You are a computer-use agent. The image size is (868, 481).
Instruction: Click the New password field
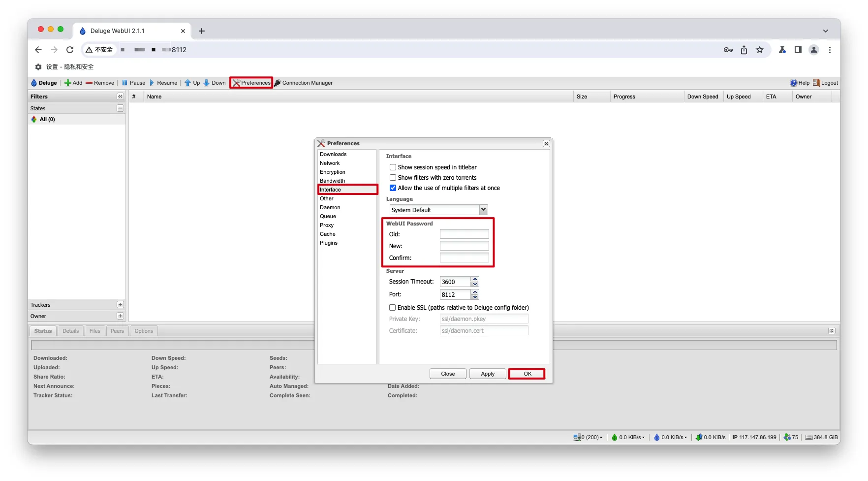pos(464,246)
